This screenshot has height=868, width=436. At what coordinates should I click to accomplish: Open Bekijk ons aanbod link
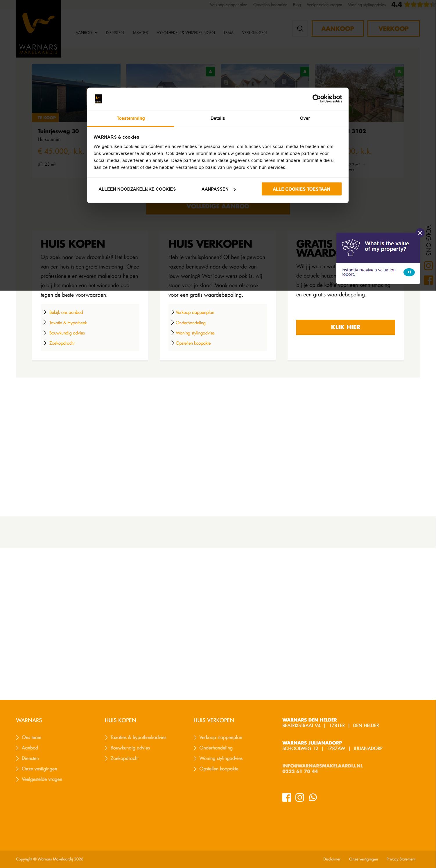[66, 312]
